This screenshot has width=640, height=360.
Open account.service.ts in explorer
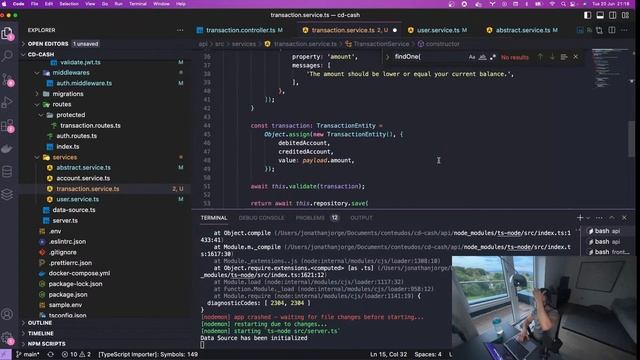[83, 178]
